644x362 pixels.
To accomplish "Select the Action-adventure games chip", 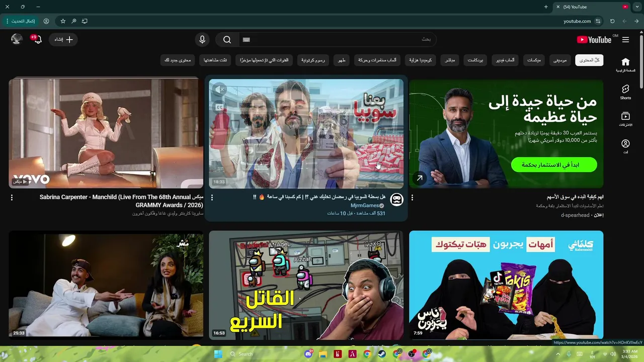I will coord(377,60).
